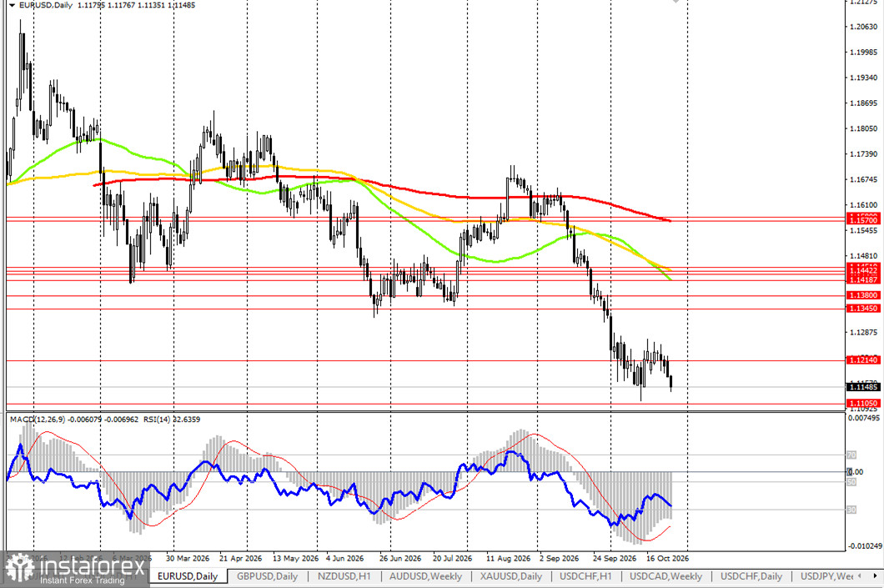Click the 16 Oct 2026 date label

(667, 558)
